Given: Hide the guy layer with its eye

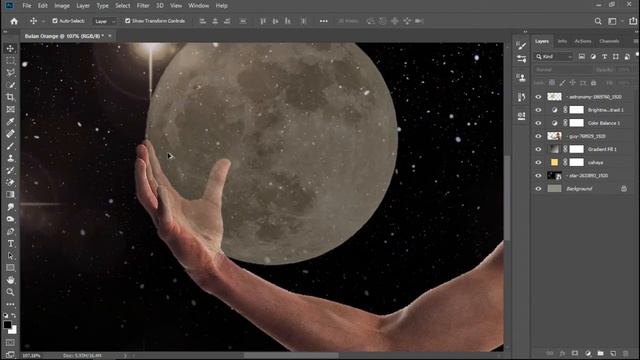Looking at the screenshot, I should pyautogui.click(x=538, y=136).
